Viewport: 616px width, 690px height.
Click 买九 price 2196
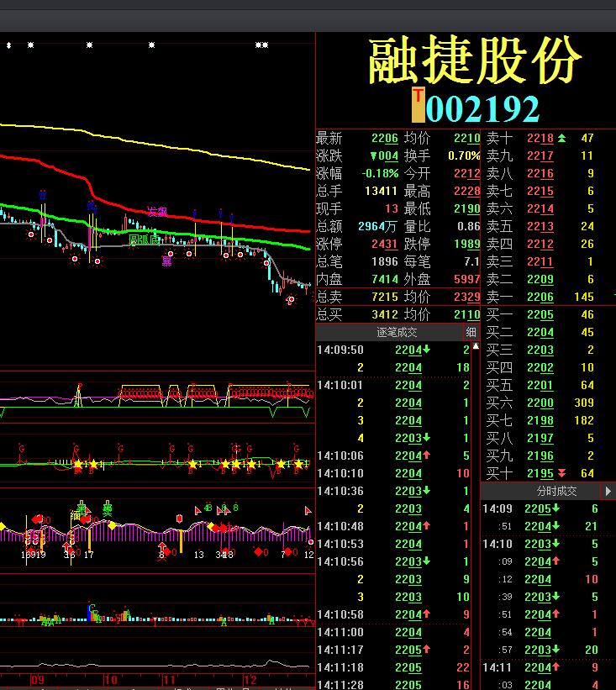point(540,456)
